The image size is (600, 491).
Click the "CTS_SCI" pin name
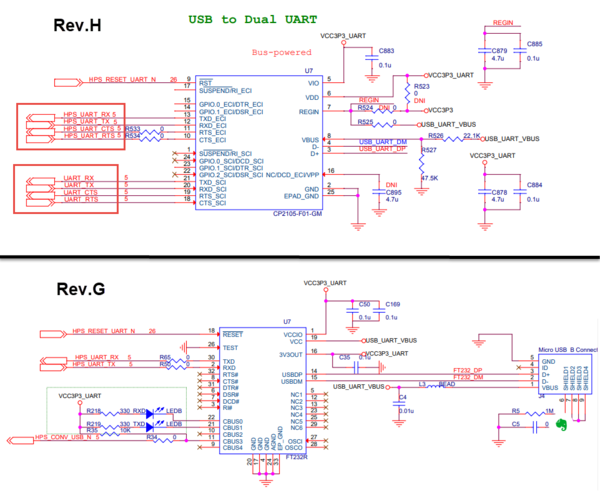(x=212, y=203)
